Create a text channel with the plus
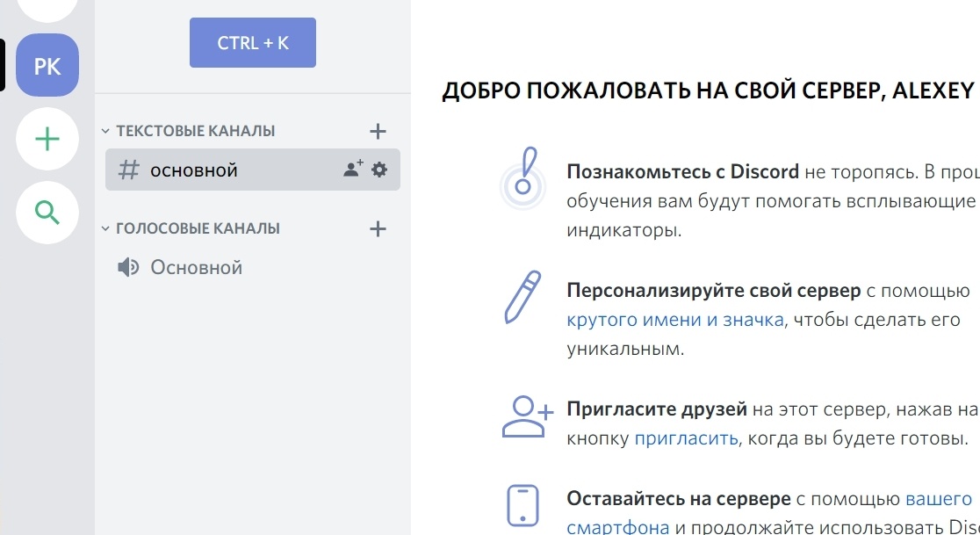This screenshot has height=535, width=980. pos(378,130)
